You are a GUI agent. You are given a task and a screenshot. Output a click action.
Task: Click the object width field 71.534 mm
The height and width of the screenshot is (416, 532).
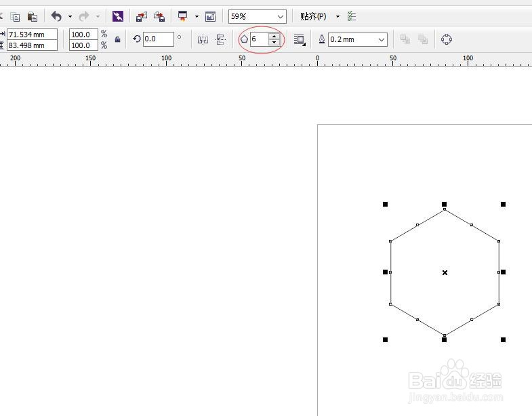(x=33, y=35)
